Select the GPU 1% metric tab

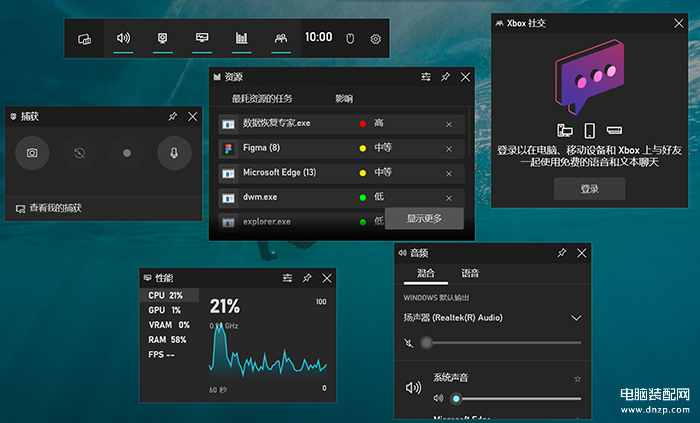169,310
